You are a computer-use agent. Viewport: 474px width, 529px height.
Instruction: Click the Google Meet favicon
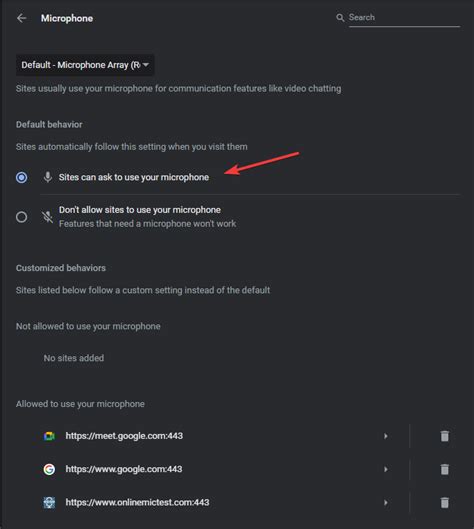pos(49,436)
